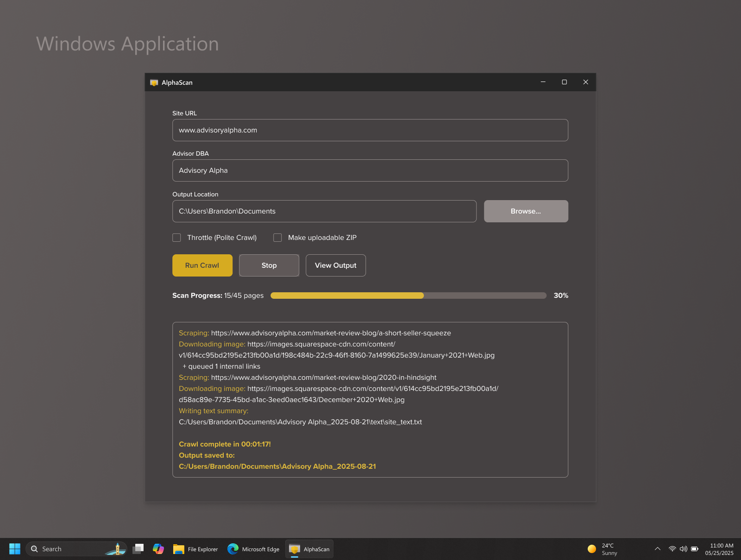Click the site_text.txt path line
The height and width of the screenshot is (560, 741).
coord(300,422)
